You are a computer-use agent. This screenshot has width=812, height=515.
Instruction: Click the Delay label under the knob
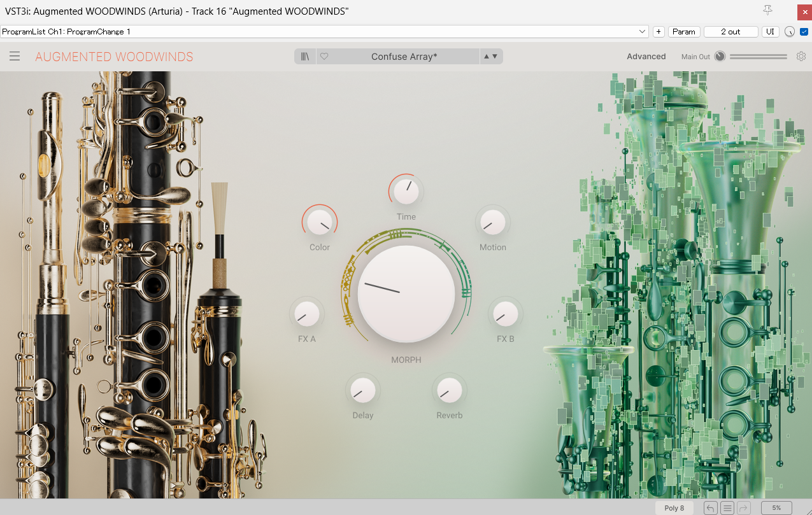click(x=363, y=416)
